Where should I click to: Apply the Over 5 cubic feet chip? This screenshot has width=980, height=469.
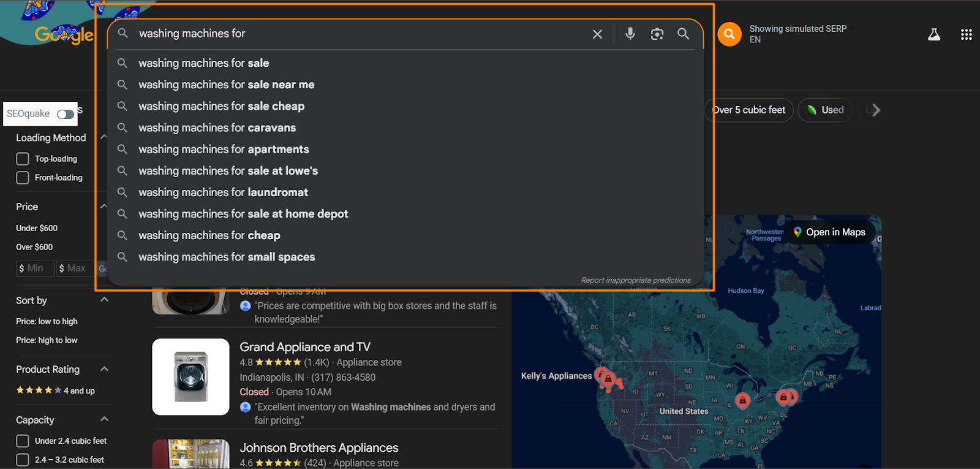pyautogui.click(x=748, y=110)
